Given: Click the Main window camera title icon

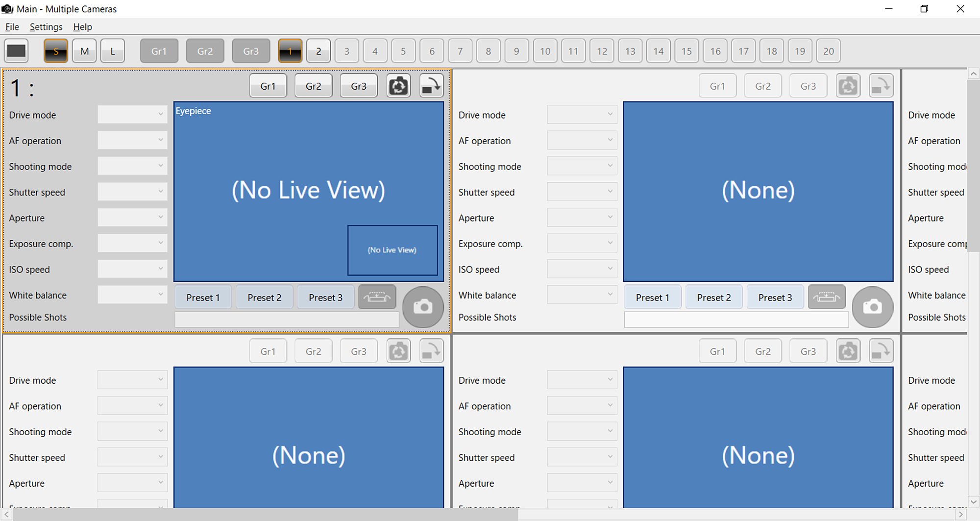Looking at the screenshot, I should [7, 9].
